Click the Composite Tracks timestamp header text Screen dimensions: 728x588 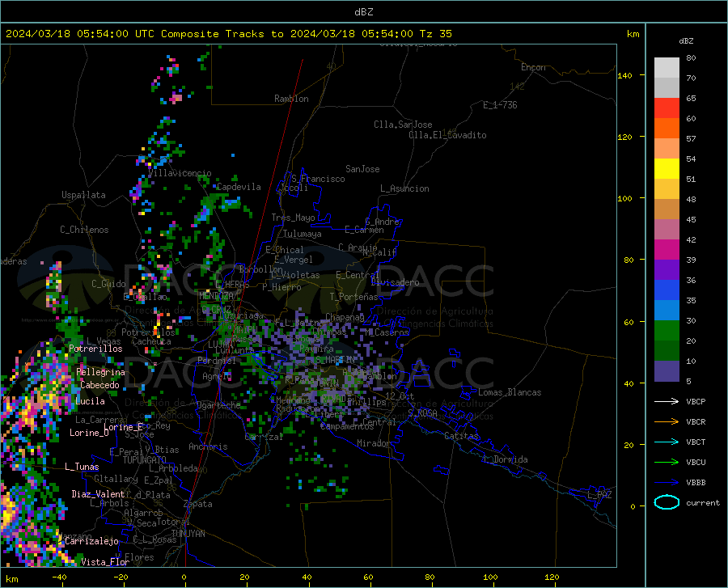[228, 34]
